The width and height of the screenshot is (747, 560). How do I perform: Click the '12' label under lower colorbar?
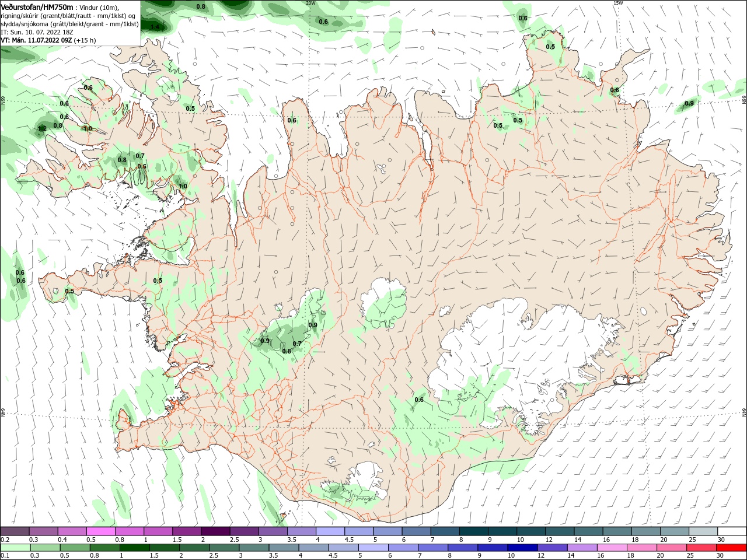pyautogui.click(x=541, y=556)
